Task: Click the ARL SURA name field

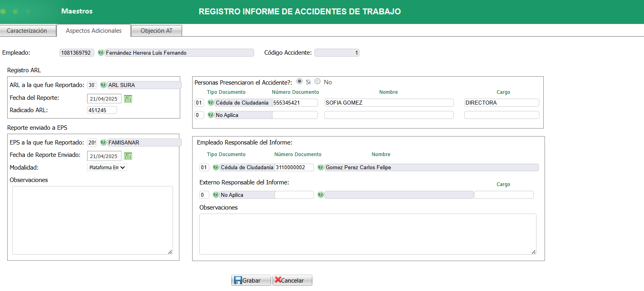Action: pyautogui.click(x=144, y=85)
